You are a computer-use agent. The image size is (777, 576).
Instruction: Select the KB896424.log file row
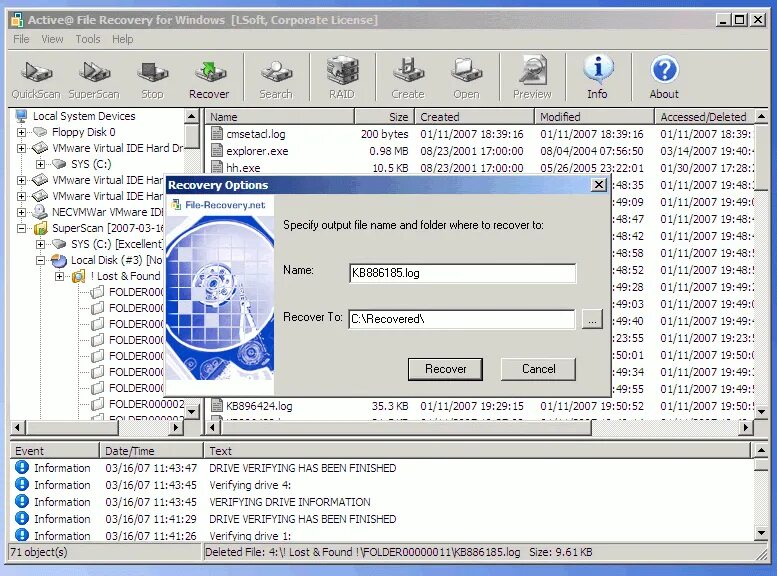(479, 406)
